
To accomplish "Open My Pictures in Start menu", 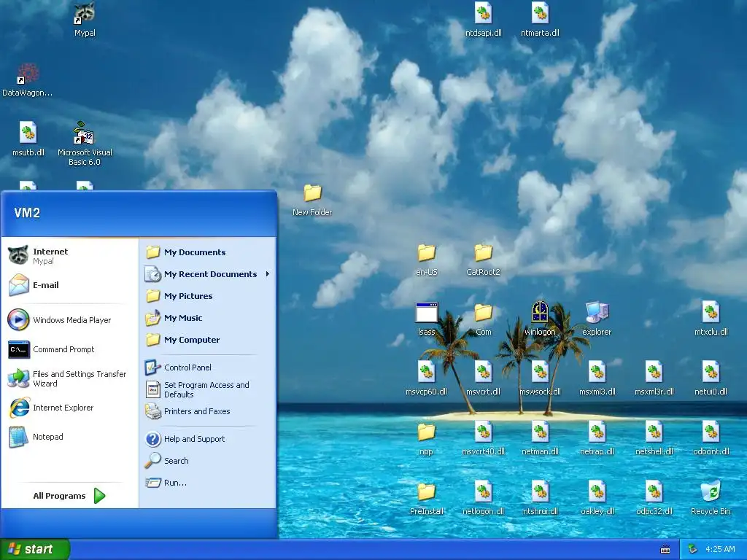I will [208, 296].
